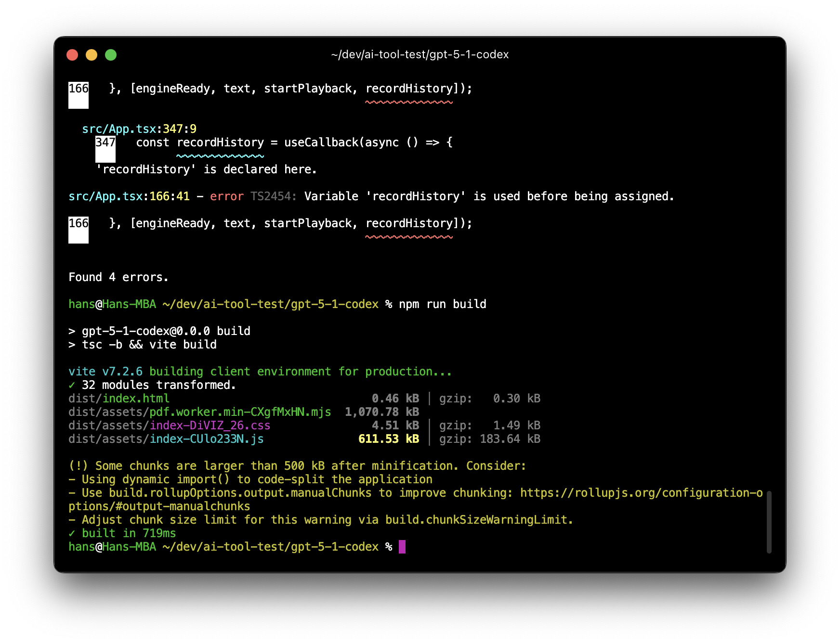This screenshot has width=840, height=644.
Task: Click the index-CUlo233N.js asset filename
Action: [206, 439]
